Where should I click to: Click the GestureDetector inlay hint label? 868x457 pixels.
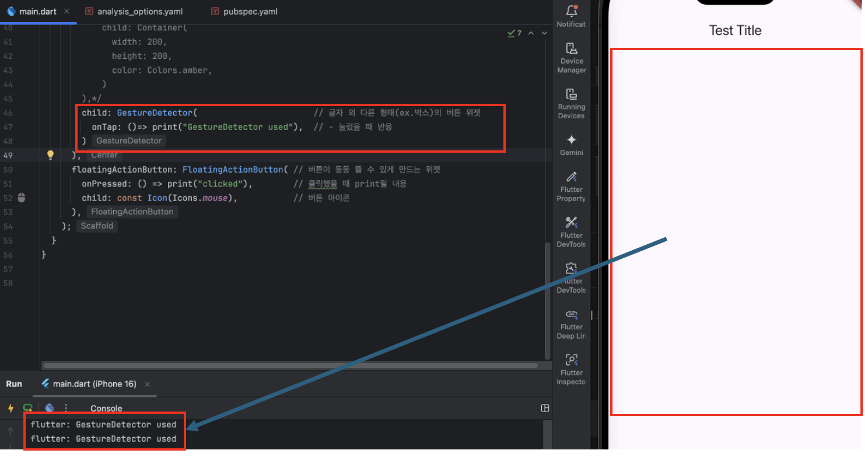pyautogui.click(x=129, y=140)
